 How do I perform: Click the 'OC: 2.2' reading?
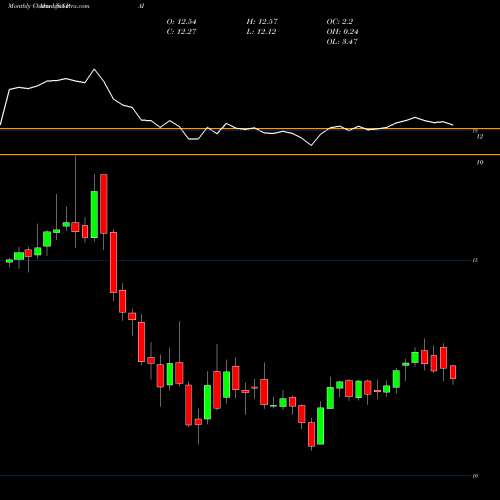coord(340,22)
